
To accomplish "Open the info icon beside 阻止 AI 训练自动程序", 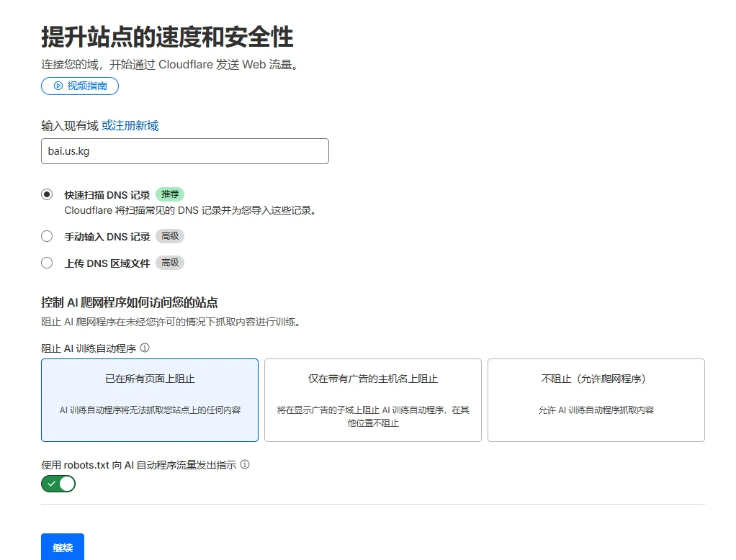I will [145, 348].
